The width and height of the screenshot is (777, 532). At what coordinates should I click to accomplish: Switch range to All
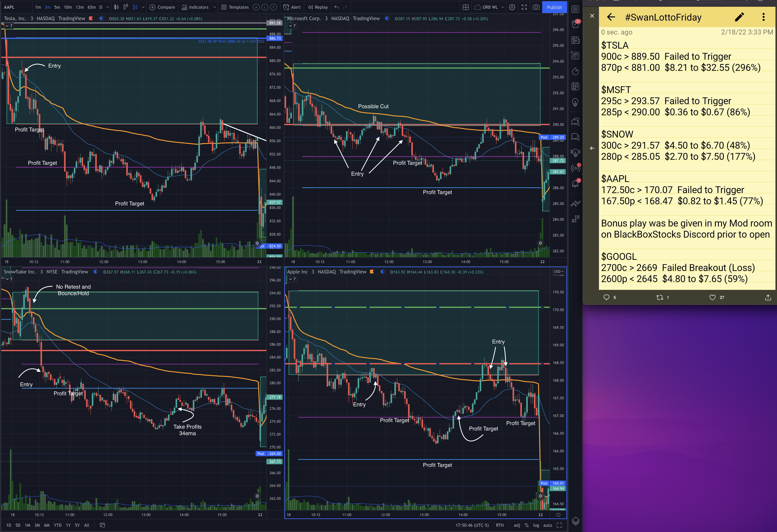(x=87, y=525)
